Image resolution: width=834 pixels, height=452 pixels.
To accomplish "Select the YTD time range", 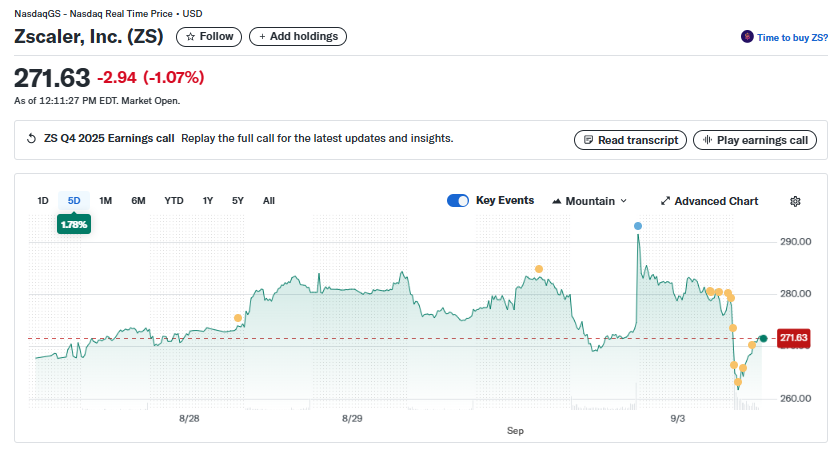I will [174, 200].
